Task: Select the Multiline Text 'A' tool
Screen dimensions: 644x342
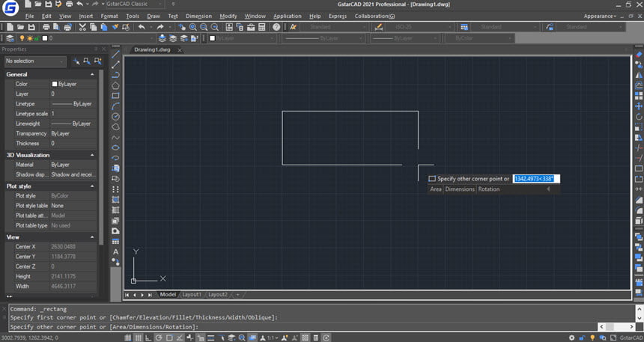Action: [115, 251]
